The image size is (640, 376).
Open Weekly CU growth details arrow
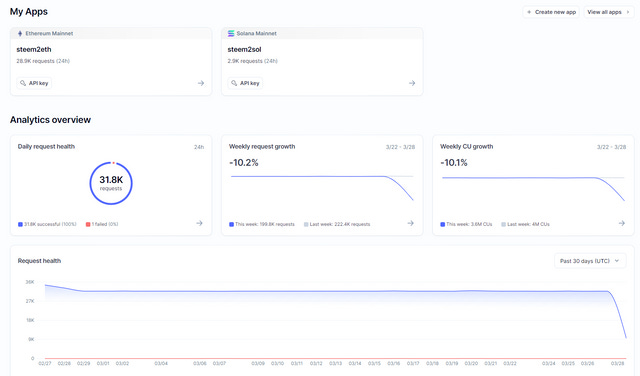[x=622, y=223]
